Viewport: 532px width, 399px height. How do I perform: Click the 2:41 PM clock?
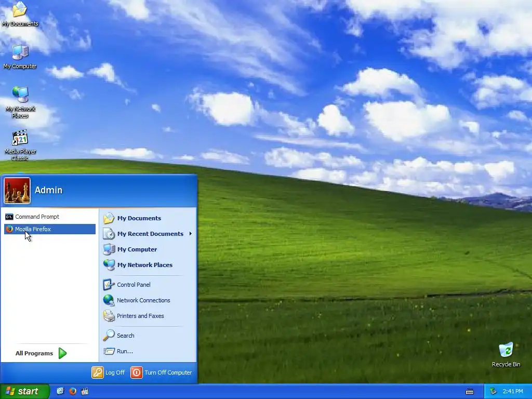513,391
